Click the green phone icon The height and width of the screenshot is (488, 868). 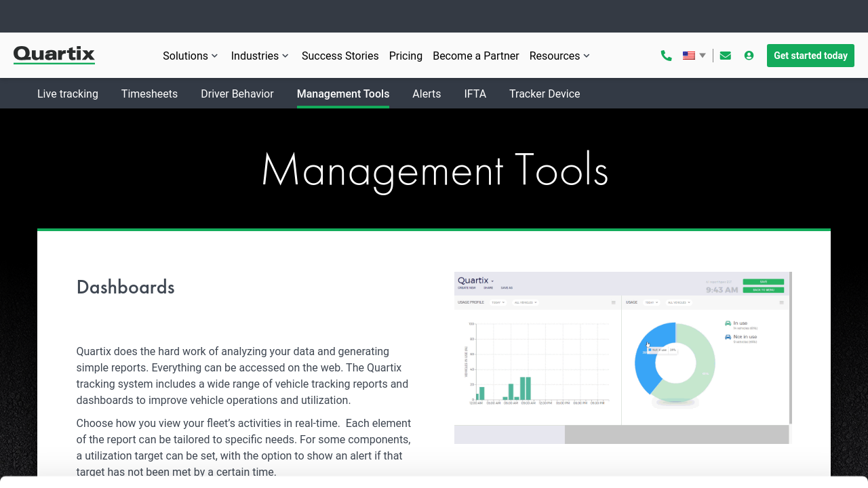pyautogui.click(x=666, y=56)
